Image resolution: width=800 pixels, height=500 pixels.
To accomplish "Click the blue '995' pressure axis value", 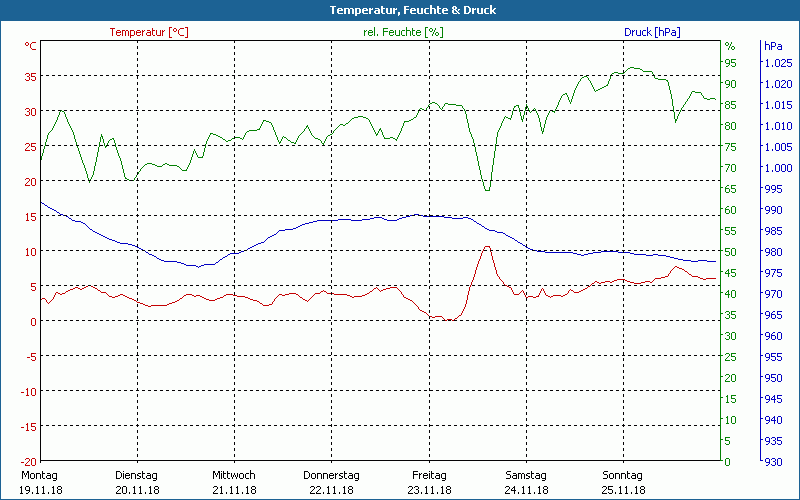I will point(773,189).
